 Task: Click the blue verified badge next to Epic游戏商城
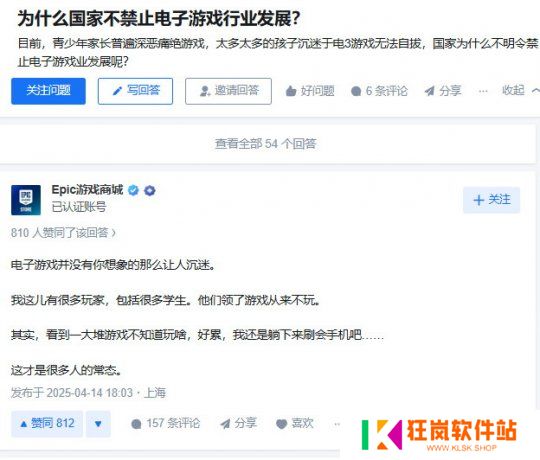click(133, 190)
